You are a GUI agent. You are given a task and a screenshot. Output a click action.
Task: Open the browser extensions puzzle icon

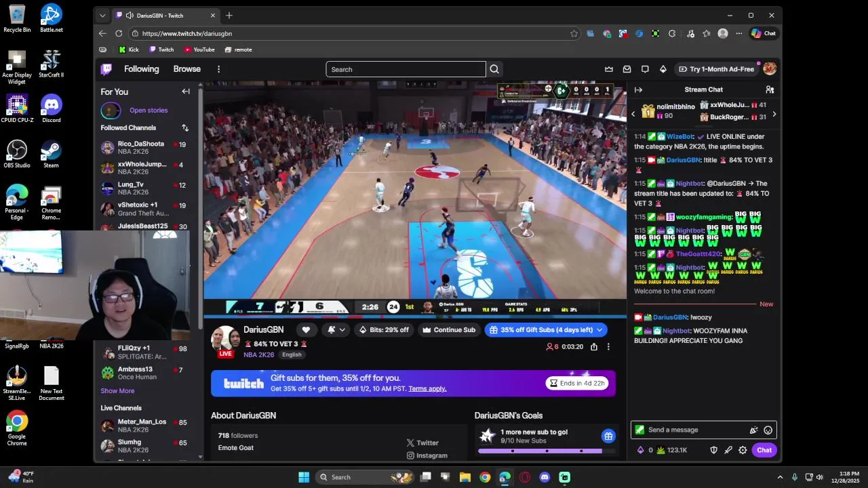click(672, 33)
